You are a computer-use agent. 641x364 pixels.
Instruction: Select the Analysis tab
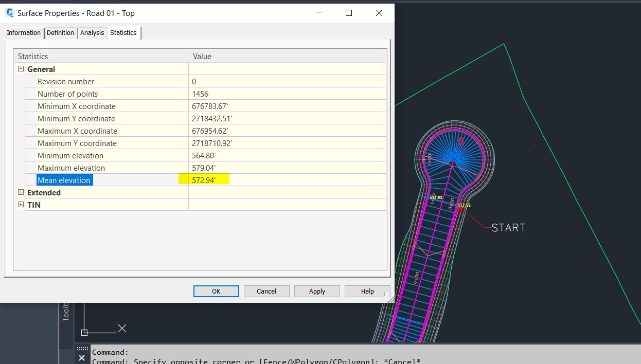92,32
